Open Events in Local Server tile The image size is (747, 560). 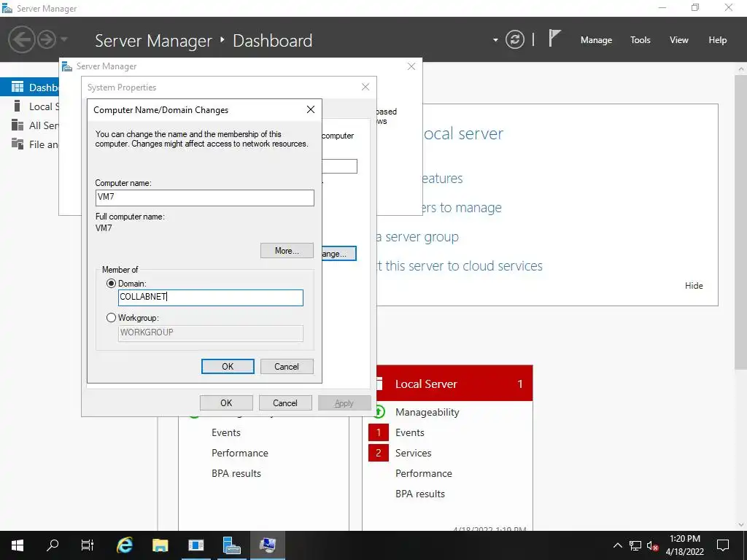coord(410,432)
